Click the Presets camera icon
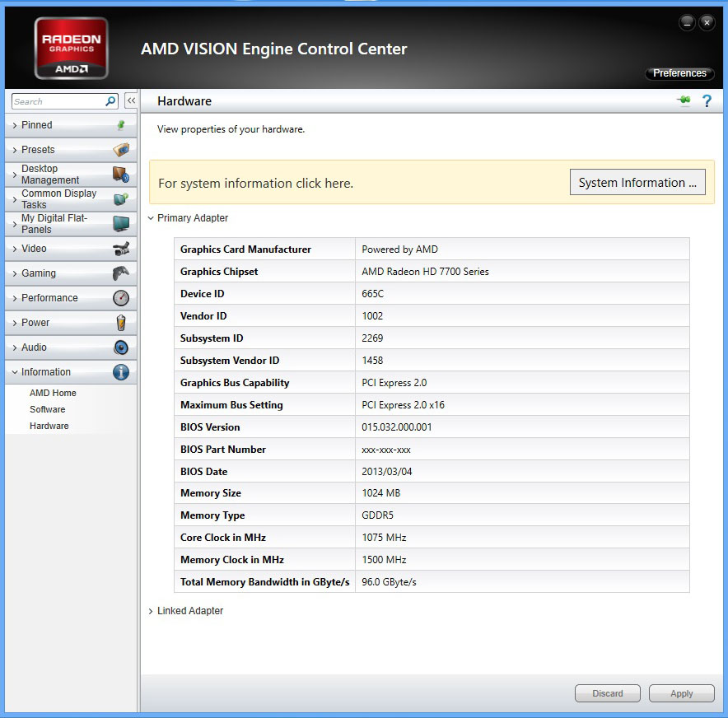This screenshot has height=718, width=728. coord(121,150)
